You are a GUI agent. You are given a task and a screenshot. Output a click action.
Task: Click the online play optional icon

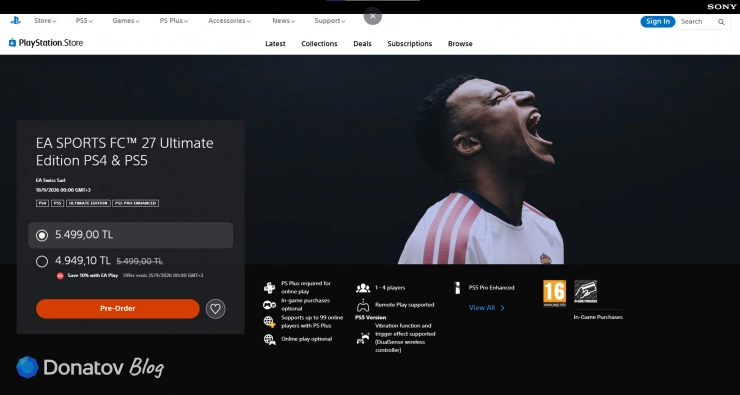coord(269,339)
